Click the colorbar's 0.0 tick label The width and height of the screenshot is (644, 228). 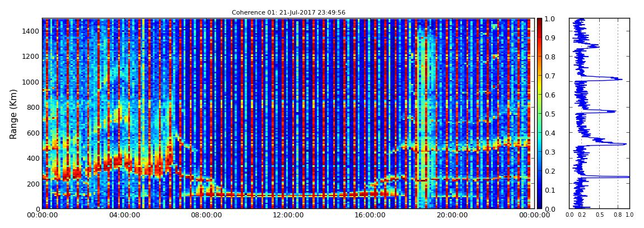[x=551, y=209]
